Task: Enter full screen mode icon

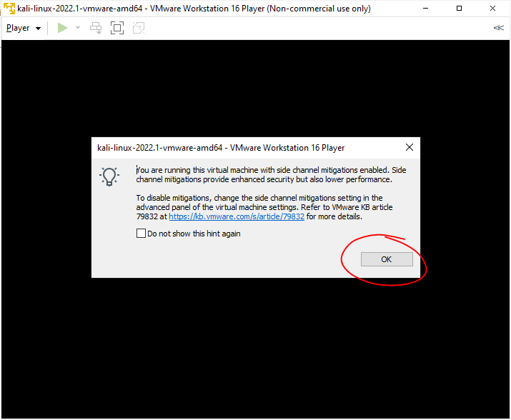Action: click(117, 28)
